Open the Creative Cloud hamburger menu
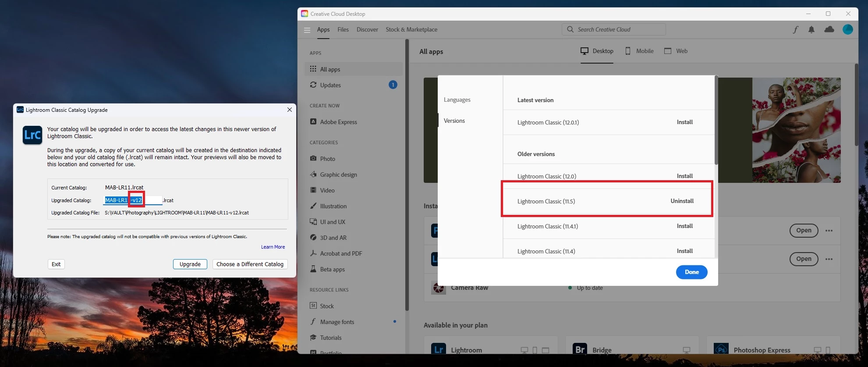The image size is (868, 367). pyautogui.click(x=307, y=30)
